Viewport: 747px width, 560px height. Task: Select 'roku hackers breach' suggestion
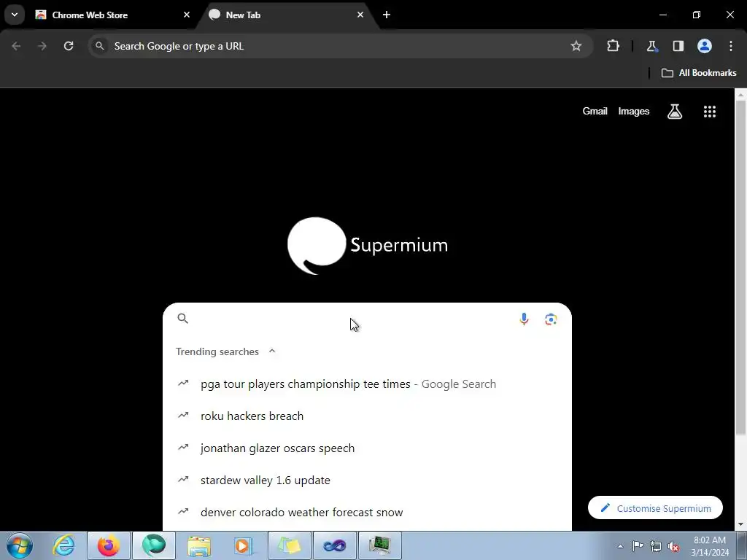click(x=367, y=416)
